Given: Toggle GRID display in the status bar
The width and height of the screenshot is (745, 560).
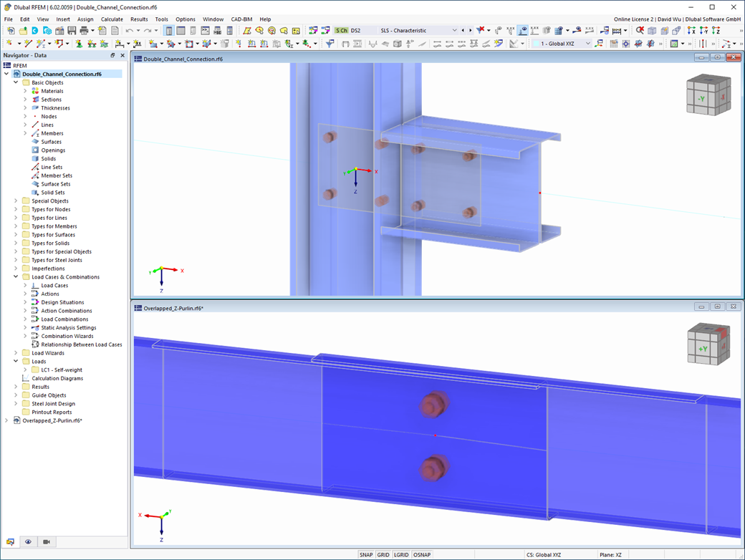Looking at the screenshot, I should (383, 554).
